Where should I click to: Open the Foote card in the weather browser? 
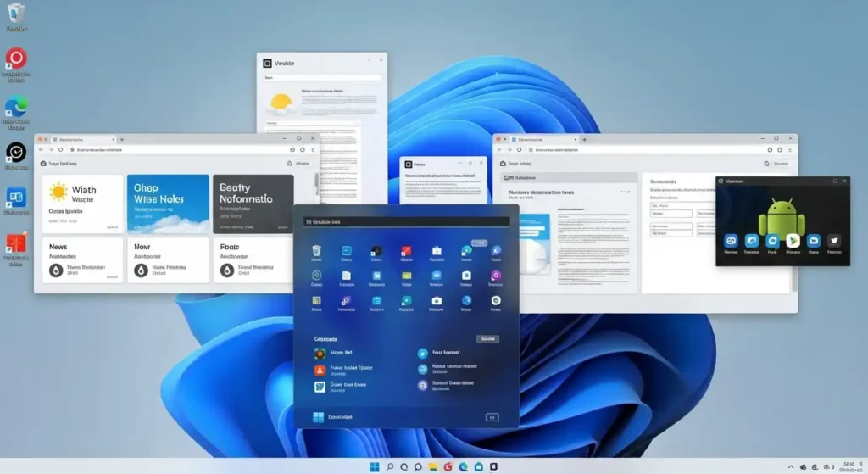tap(253, 260)
